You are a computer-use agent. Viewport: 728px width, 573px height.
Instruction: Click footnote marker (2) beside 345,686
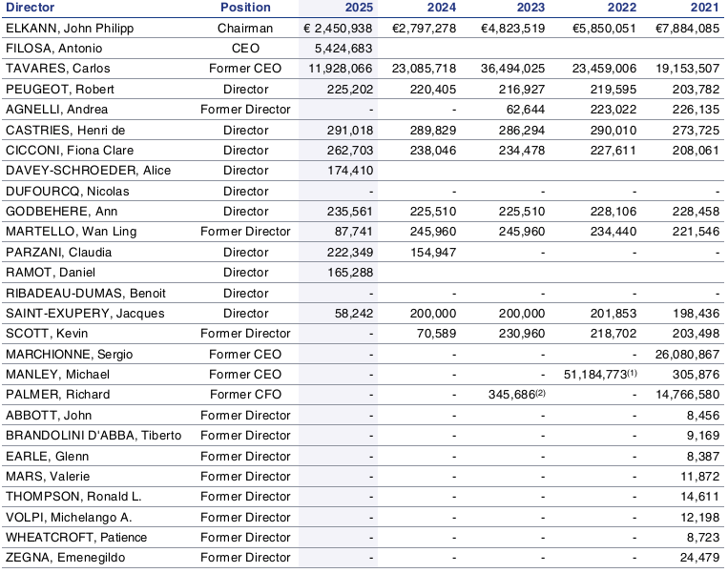click(538, 392)
